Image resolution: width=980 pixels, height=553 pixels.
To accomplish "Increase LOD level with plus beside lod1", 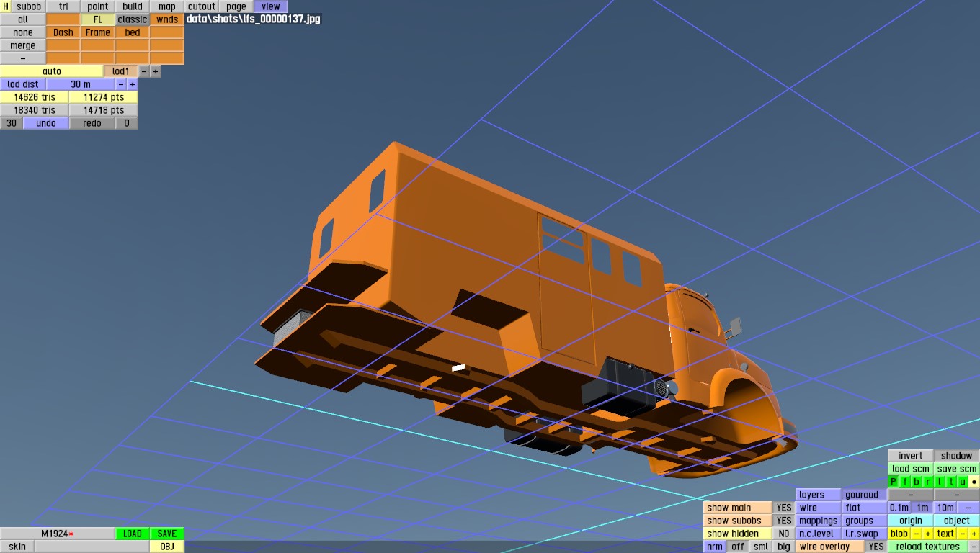I will click(x=156, y=71).
